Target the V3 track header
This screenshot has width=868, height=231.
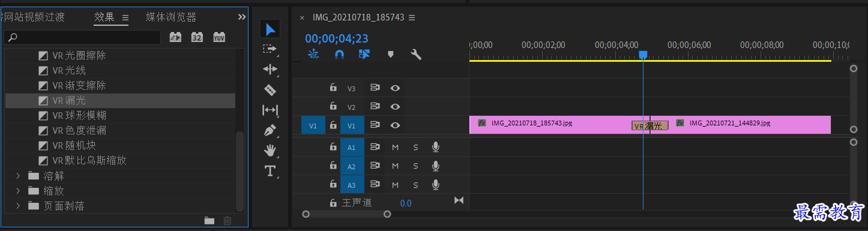352,88
